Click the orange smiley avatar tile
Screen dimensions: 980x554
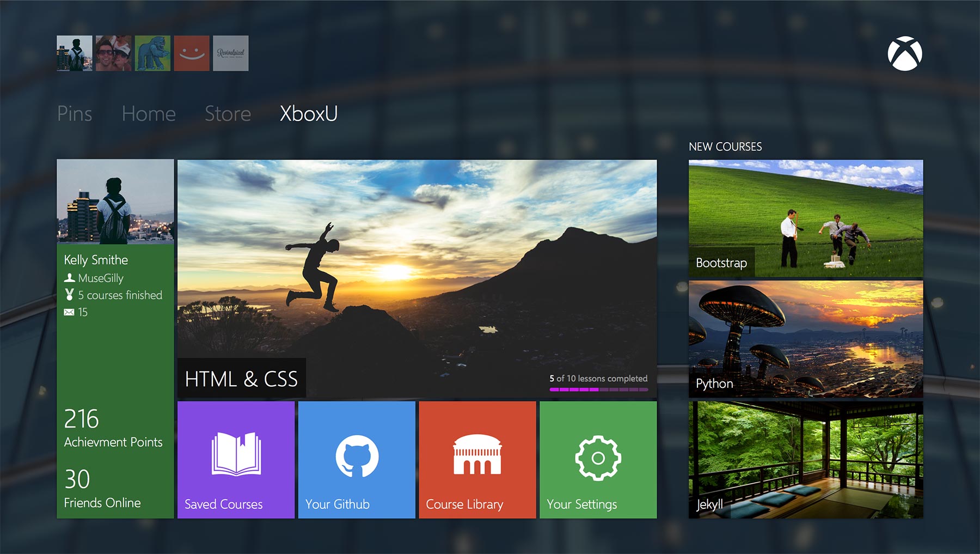[x=191, y=53]
